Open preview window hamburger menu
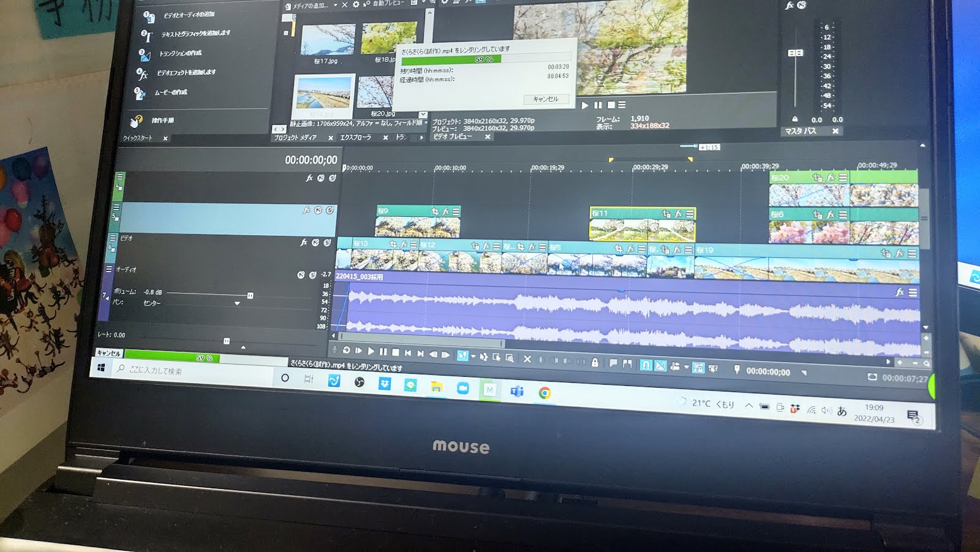Viewport: 980px width, 552px height. [622, 105]
